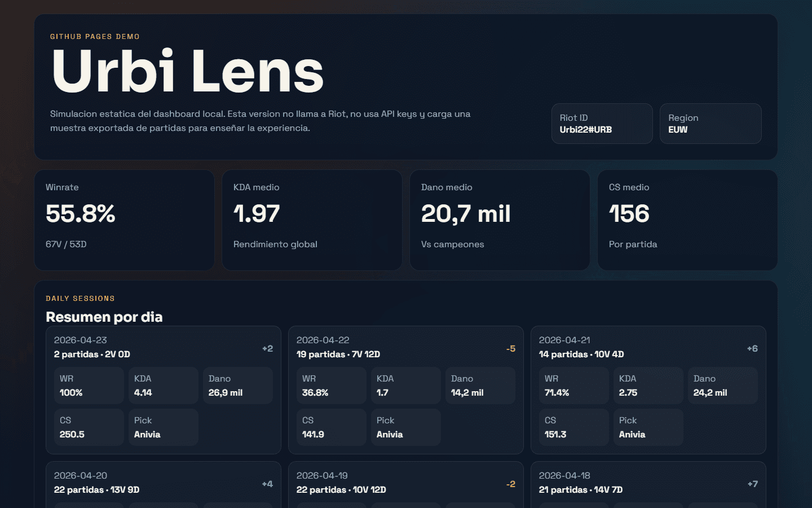Screen dimensions: 812x508
Task: Select the Region EUW field
Action: (710, 124)
